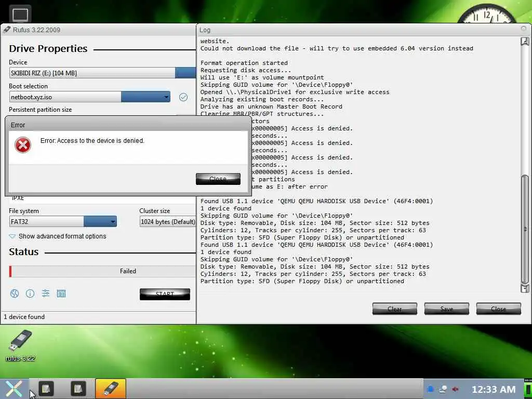Viewport: 532px width, 399px height.
Task: Close the Access denied error dialog
Action: (x=218, y=179)
